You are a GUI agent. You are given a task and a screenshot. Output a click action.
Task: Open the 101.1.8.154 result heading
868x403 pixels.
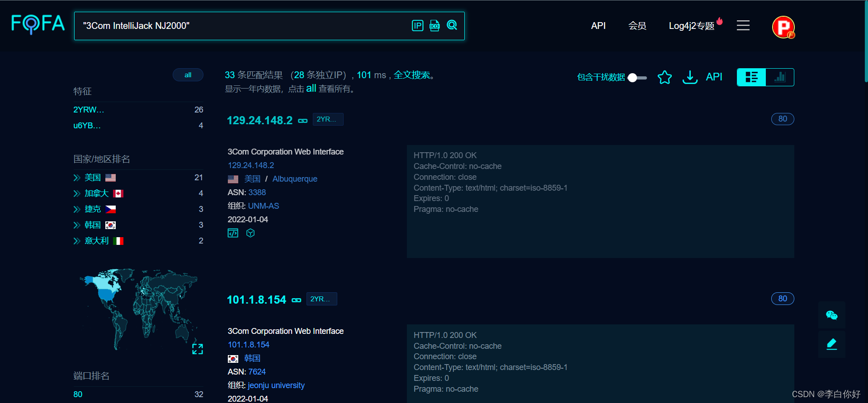point(256,300)
